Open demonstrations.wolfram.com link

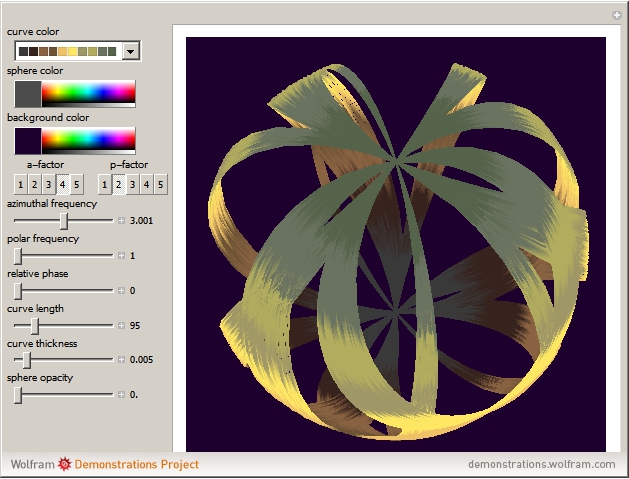542,464
